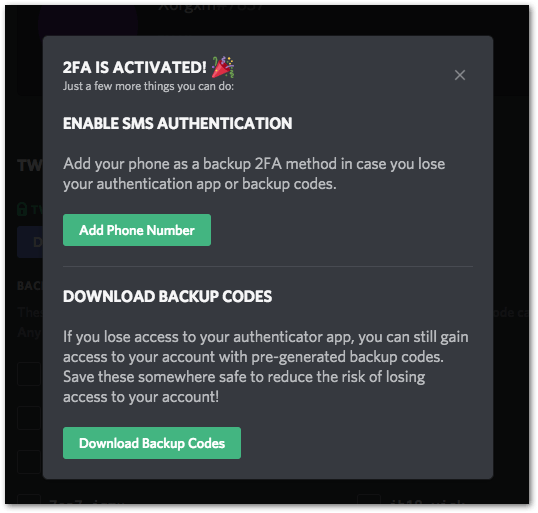Screen dimensions: 538x513
Task: Click the dimmed avatar area at top-left
Action: coord(88,20)
